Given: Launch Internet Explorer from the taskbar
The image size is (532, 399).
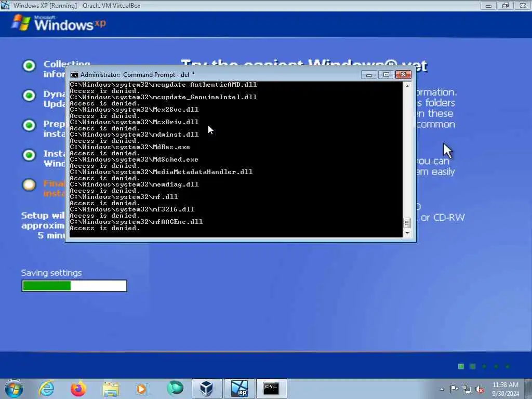Looking at the screenshot, I should [x=46, y=389].
